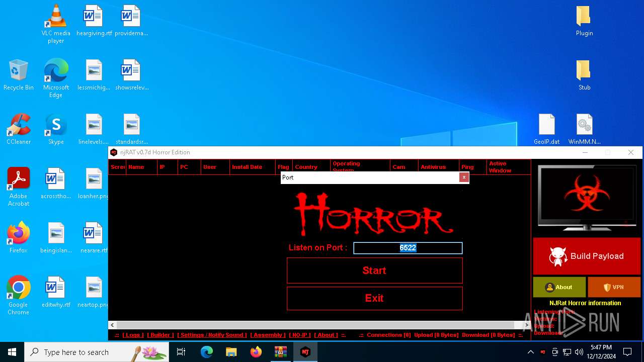Click the horizontal scrollbar left arrow
644x362 pixels.
tap(113, 325)
